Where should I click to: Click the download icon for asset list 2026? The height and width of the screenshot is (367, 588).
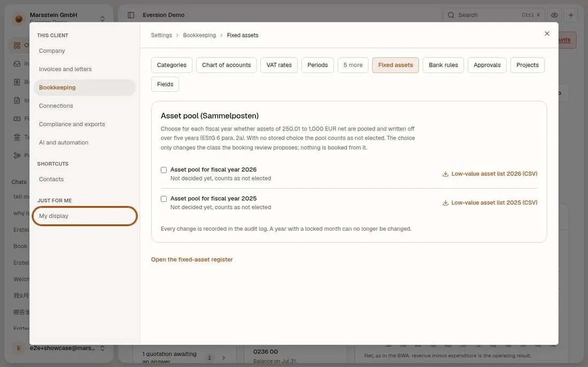(445, 174)
